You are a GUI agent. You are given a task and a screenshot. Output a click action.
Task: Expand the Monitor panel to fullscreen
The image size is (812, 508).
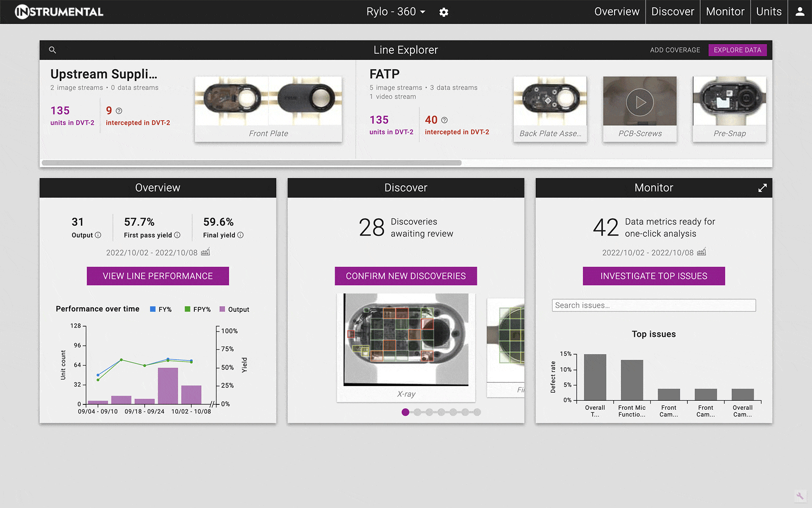(762, 188)
